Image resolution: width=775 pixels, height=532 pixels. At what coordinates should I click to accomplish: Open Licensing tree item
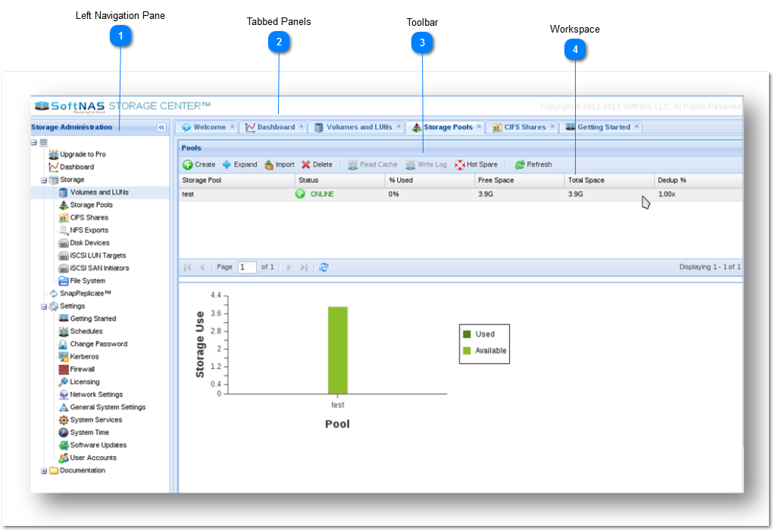(79, 382)
